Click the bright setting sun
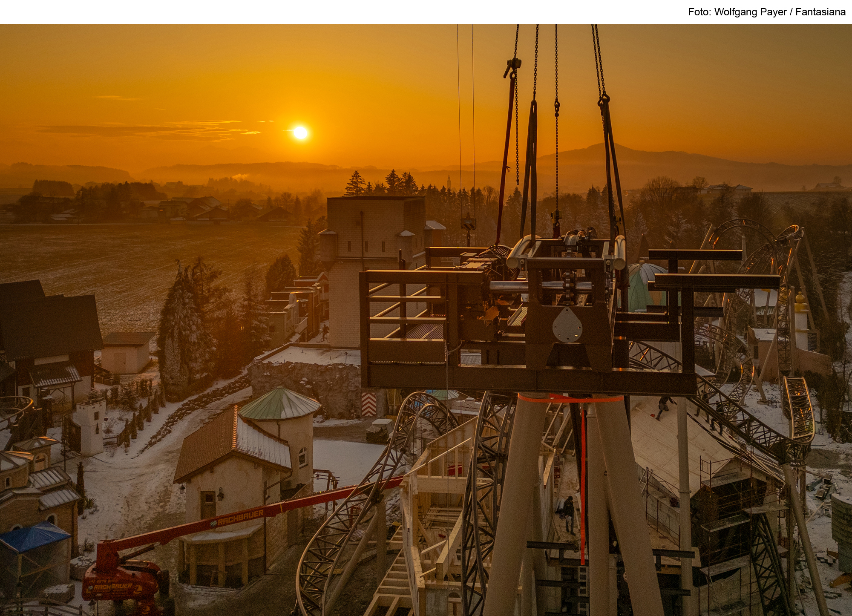 click(x=300, y=132)
